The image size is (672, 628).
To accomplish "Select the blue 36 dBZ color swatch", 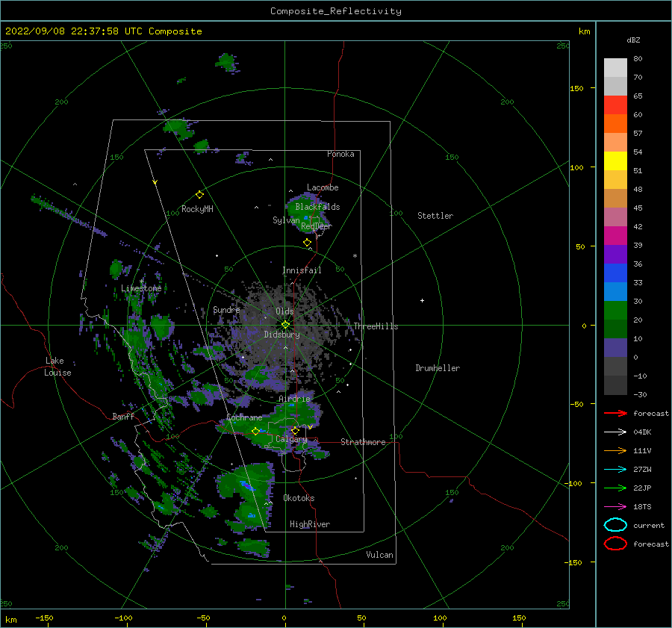I will 615,273.
